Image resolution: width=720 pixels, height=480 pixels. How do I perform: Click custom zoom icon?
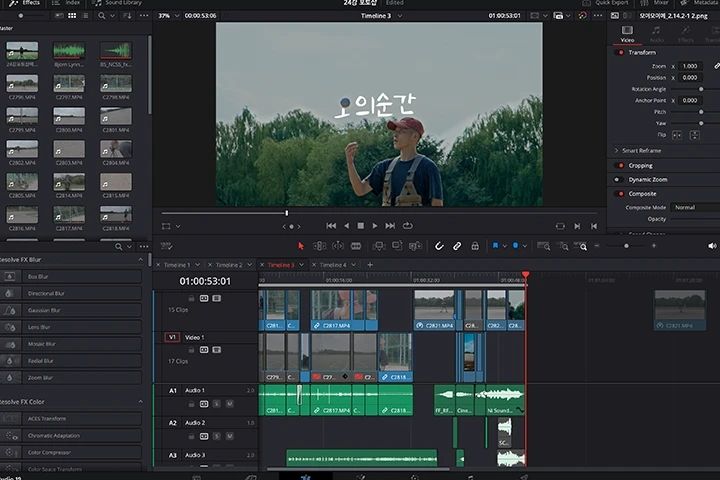(581, 246)
